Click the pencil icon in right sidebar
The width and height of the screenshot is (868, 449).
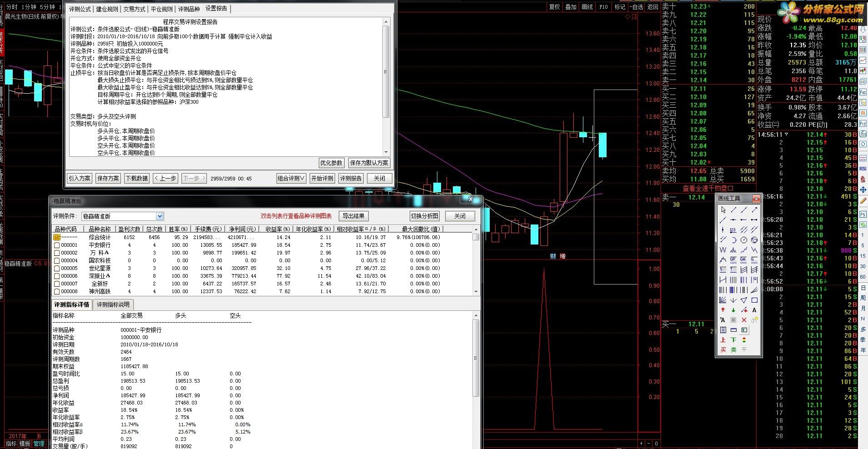pyautogui.click(x=863, y=200)
